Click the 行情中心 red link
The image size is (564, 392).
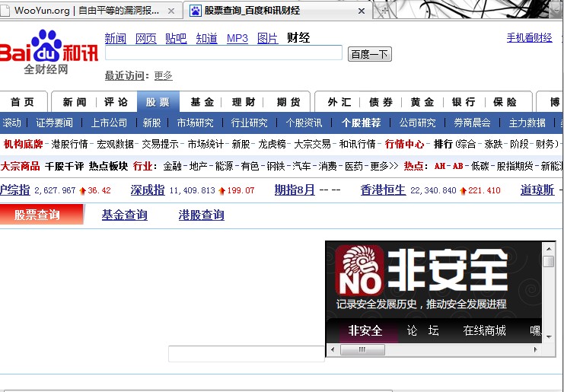click(404, 144)
